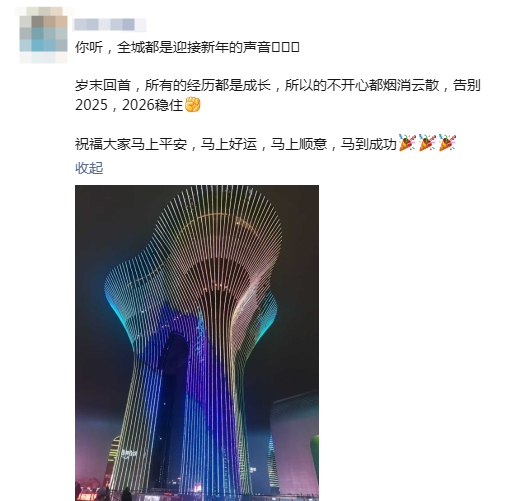Click the white logo sign on the left tower
Image resolution: width=520 pixels, height=501 pixels.
pos(129,453)
